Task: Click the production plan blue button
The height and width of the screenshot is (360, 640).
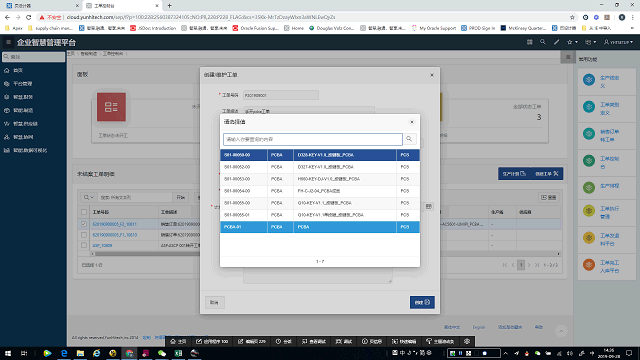Action: (x=514, y=174)
